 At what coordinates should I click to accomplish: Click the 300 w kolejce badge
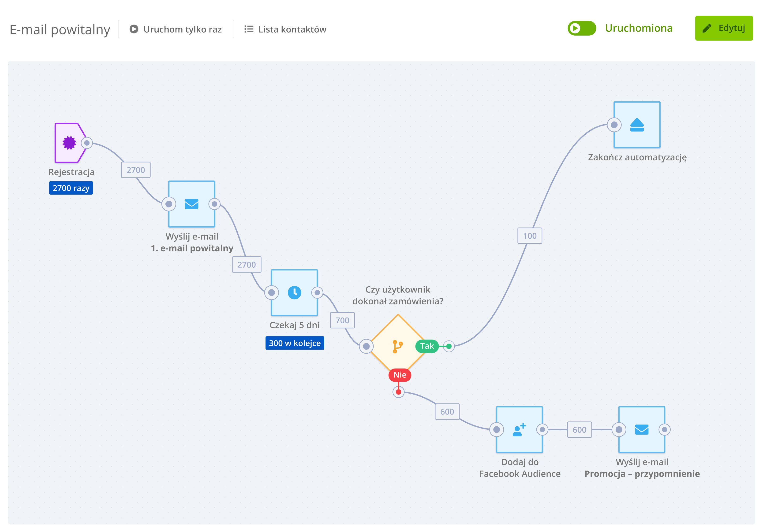tap(294, 343)
